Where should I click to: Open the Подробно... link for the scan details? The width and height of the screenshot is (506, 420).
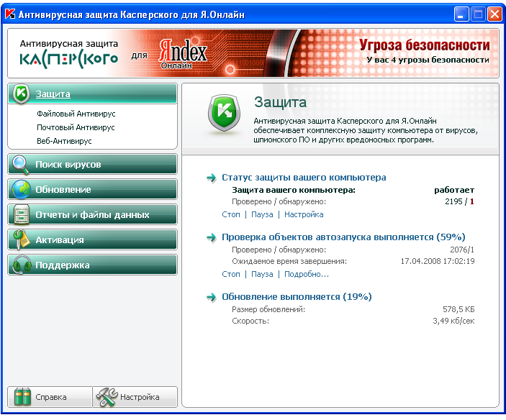click(306, 274)
